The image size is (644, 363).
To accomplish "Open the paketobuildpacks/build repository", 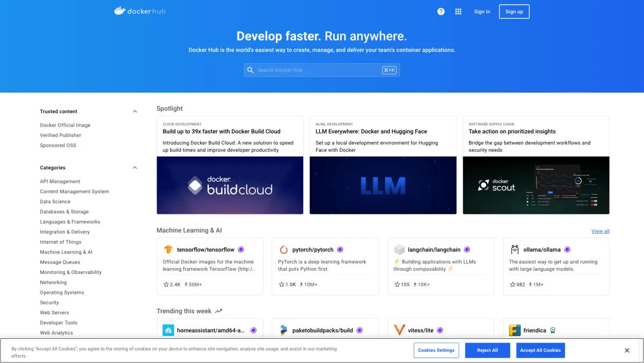I will [323, 331].
